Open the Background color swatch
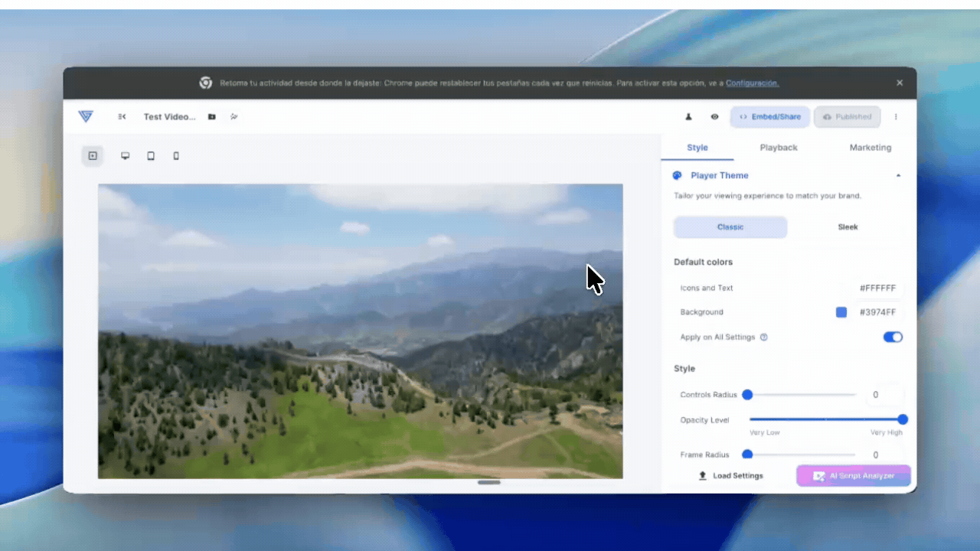 pos(841,312)
